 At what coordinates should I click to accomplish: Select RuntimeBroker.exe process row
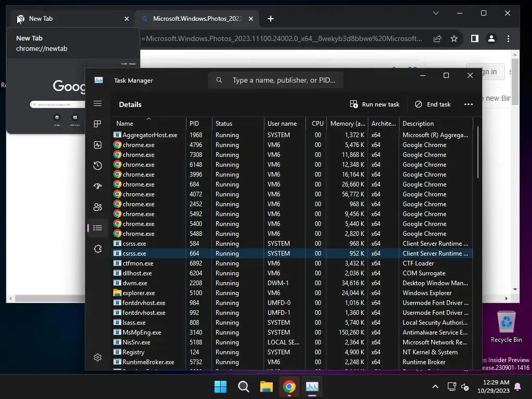coord(292,362)
